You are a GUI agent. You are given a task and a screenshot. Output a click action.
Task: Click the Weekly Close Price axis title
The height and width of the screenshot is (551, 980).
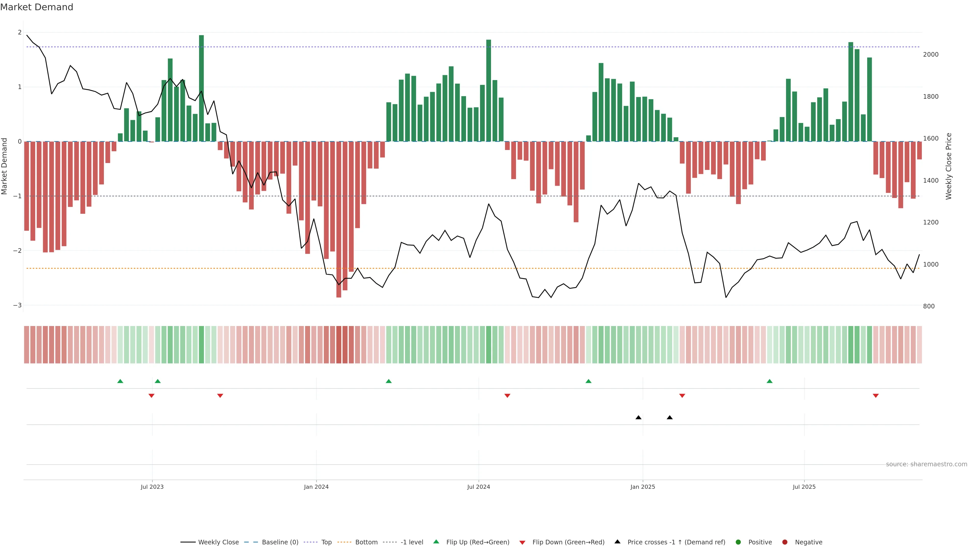click(948, 166)
